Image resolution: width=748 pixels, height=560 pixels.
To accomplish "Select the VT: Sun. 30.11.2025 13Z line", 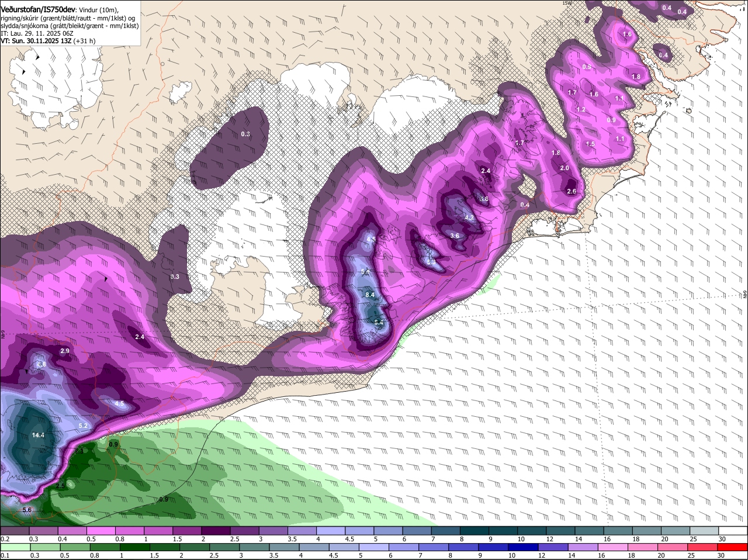I will (x=48, y=42).
